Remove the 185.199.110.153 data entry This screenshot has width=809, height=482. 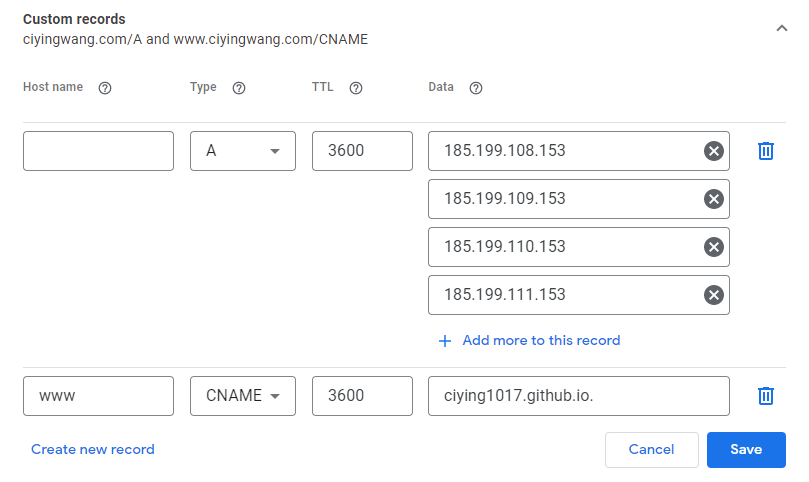(714, 247)
